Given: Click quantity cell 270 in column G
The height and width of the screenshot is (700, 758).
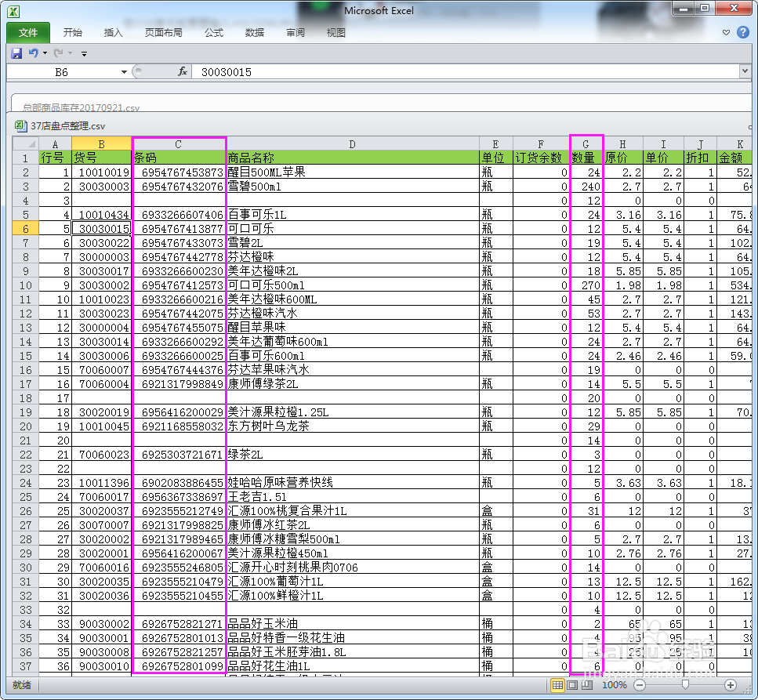Looking at the screenshot, I should 586,285.
